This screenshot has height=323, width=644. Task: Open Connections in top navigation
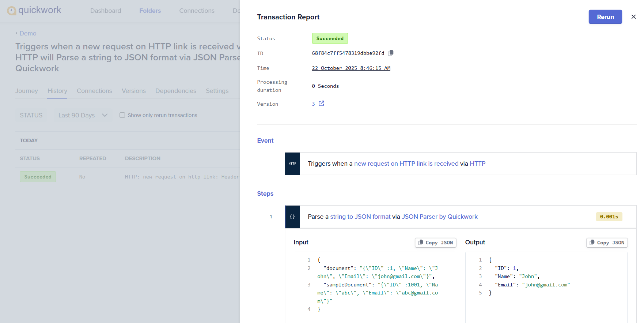coord(197,11)
